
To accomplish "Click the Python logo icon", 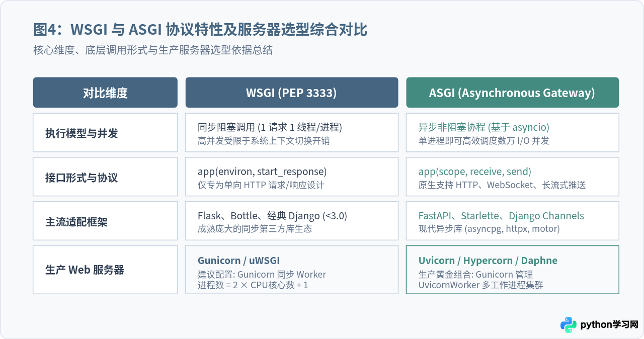I will (x=569, y=325).
